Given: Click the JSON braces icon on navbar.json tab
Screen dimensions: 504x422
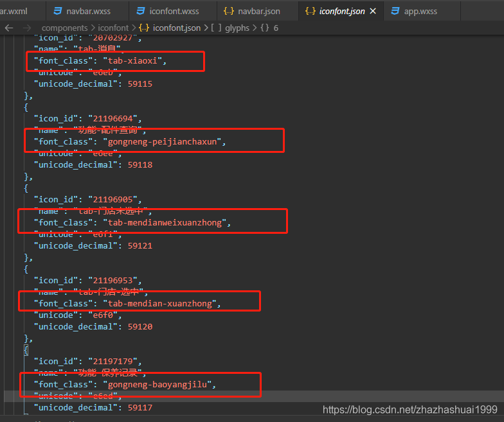Looking at the screenshot, I should 229,12.
